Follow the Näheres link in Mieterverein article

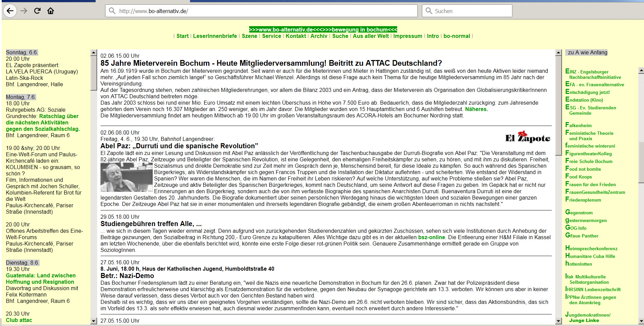coord(476,109)
